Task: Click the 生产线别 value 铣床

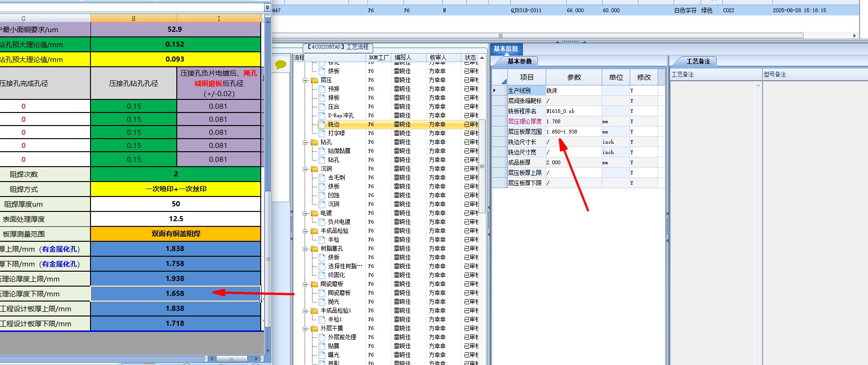Action: (x=574, y=91)
